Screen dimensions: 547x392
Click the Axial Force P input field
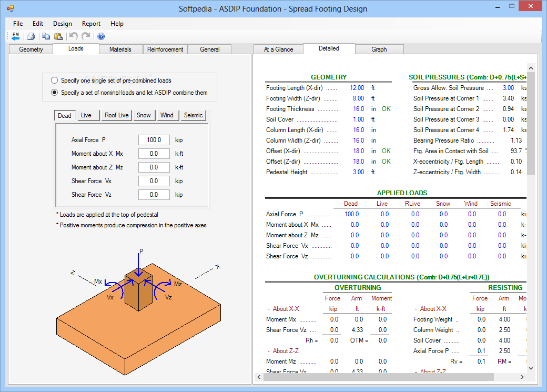[x=154, y=140]
